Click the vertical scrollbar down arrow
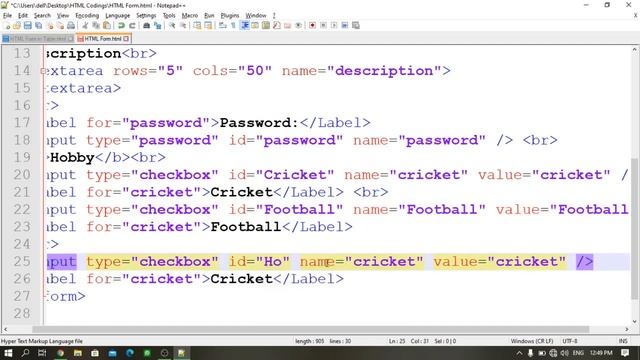 635,322
